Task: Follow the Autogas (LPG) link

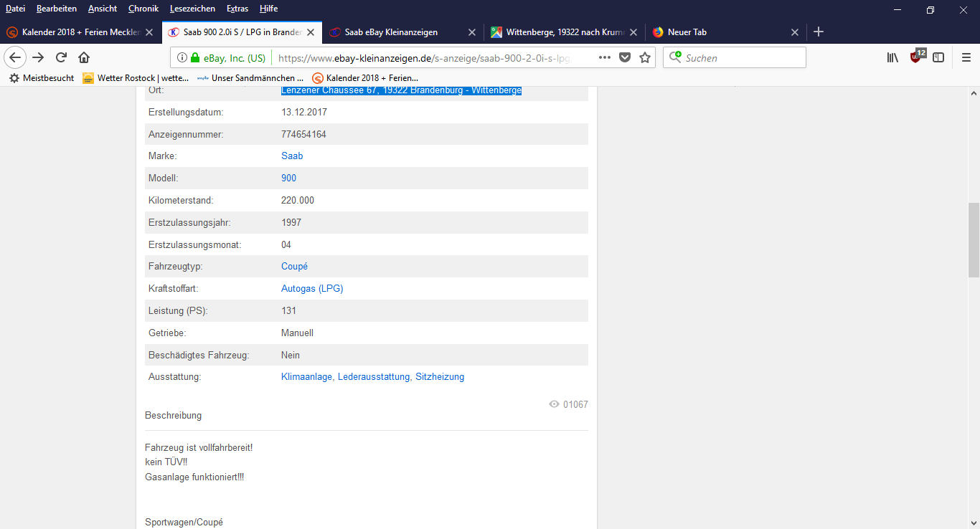Action: pyautogui.click(x=312, y=288)
